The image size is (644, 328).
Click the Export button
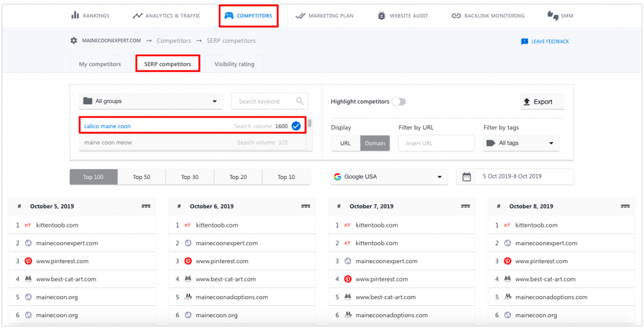[x=542, y=101]
